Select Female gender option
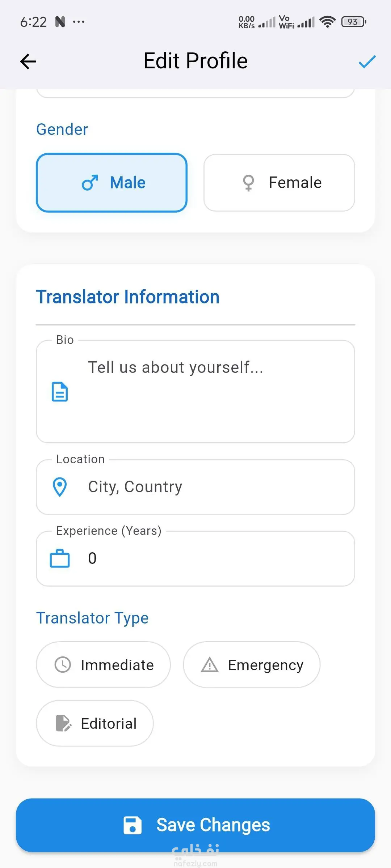391x868 pixels. coord(279,183)
